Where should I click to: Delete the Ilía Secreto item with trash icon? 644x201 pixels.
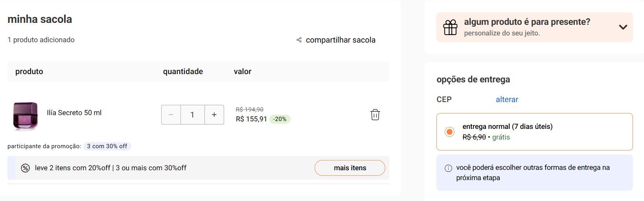pos(375,115)
